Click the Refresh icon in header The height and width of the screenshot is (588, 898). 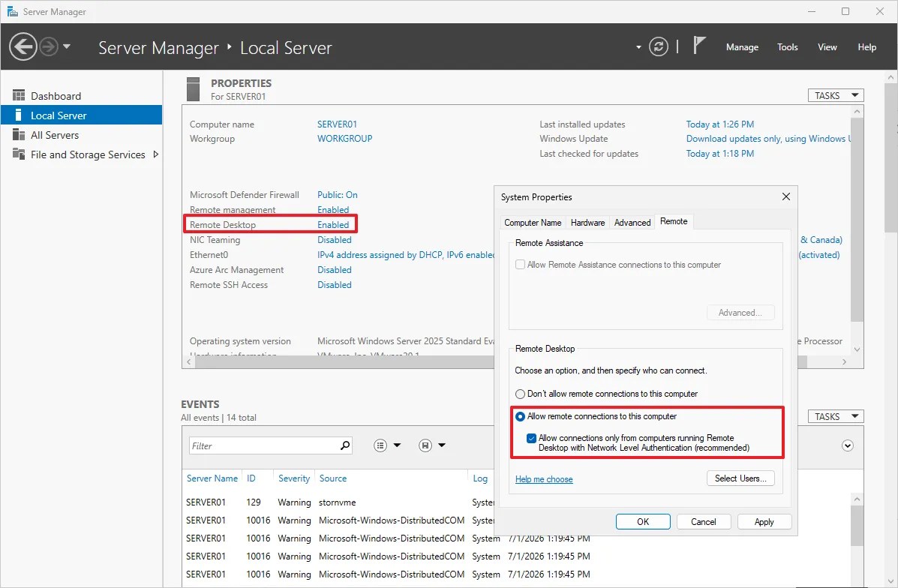[x=659, y=46]
